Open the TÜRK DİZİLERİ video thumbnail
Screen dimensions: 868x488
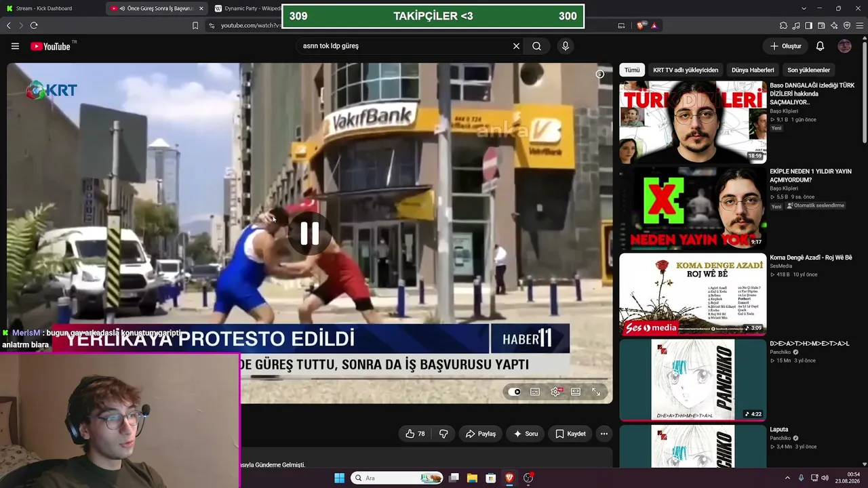click(x=693, y=123)
